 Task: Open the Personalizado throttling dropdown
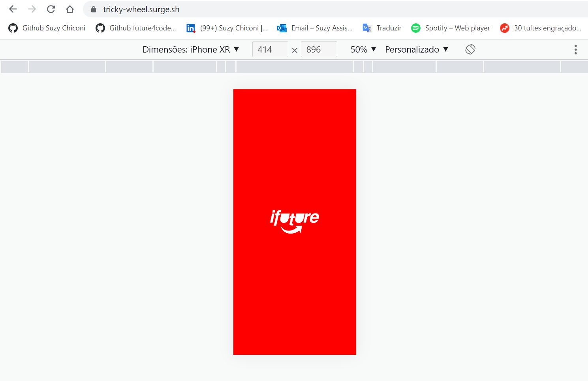click(417, 49)
